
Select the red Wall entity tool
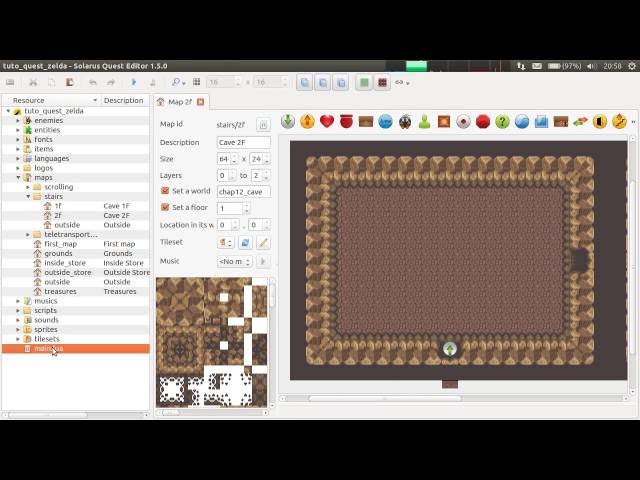(483, 122)
